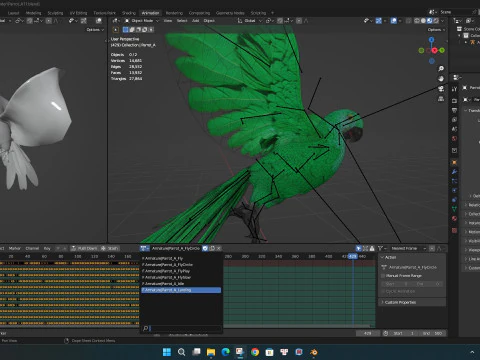The height and width of the screenshot is (360, 480).
Task: Open the timeline filters funnel dropdown
Action: 382,248
